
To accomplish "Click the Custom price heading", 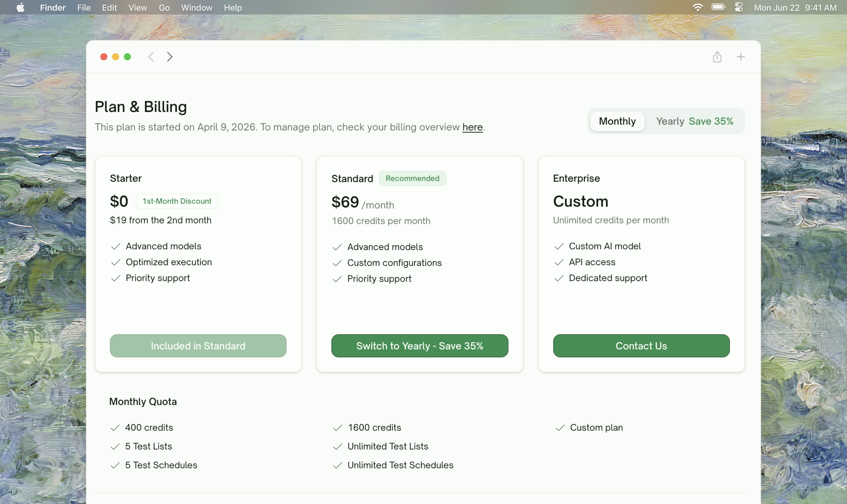I will pos(580,201).
